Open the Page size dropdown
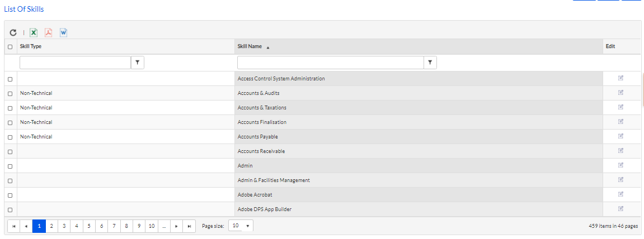 [x=241, y=226]
